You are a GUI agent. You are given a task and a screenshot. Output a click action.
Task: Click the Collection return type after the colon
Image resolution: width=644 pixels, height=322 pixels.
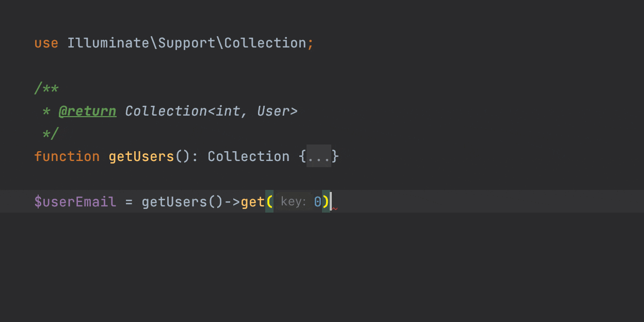click(249, 156)
